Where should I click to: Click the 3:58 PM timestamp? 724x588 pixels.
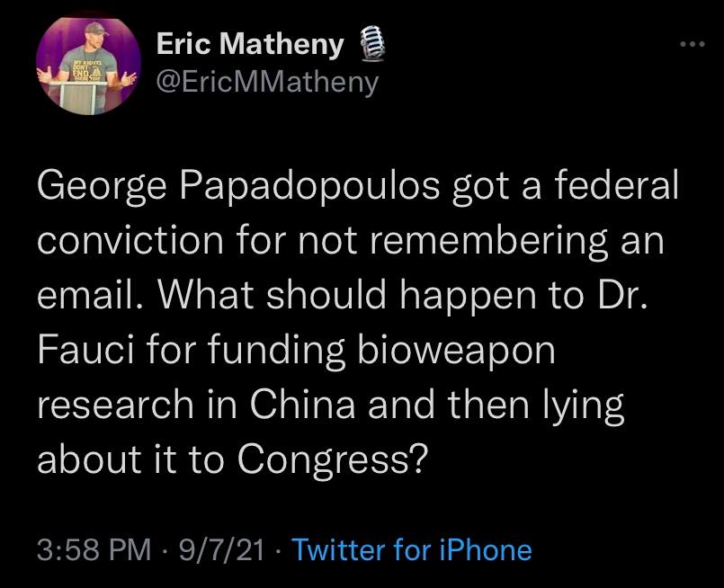95,549
